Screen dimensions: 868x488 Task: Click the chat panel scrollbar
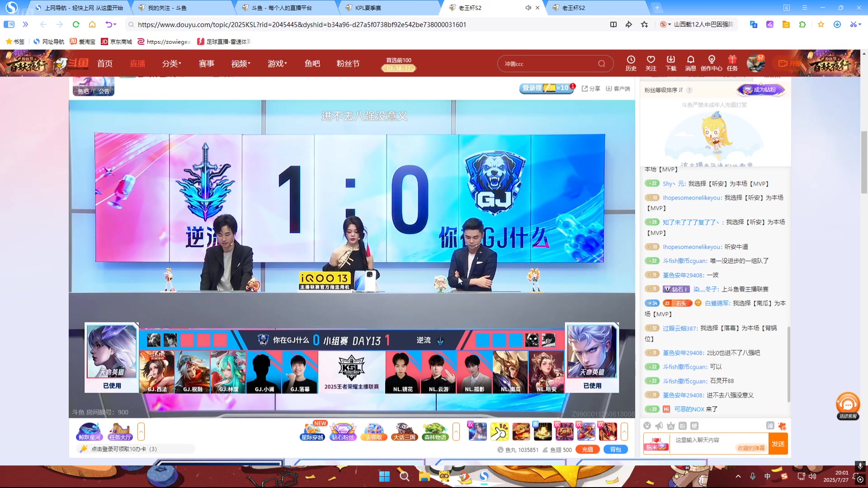coord(789,364)
